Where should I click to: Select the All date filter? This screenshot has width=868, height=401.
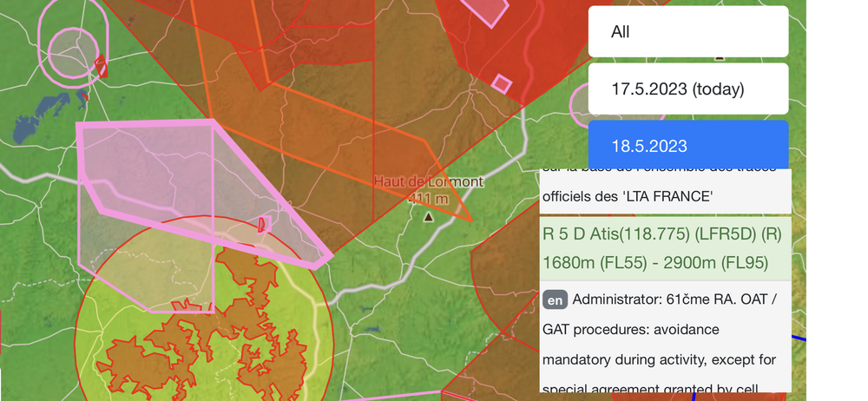tap(688, 31)
